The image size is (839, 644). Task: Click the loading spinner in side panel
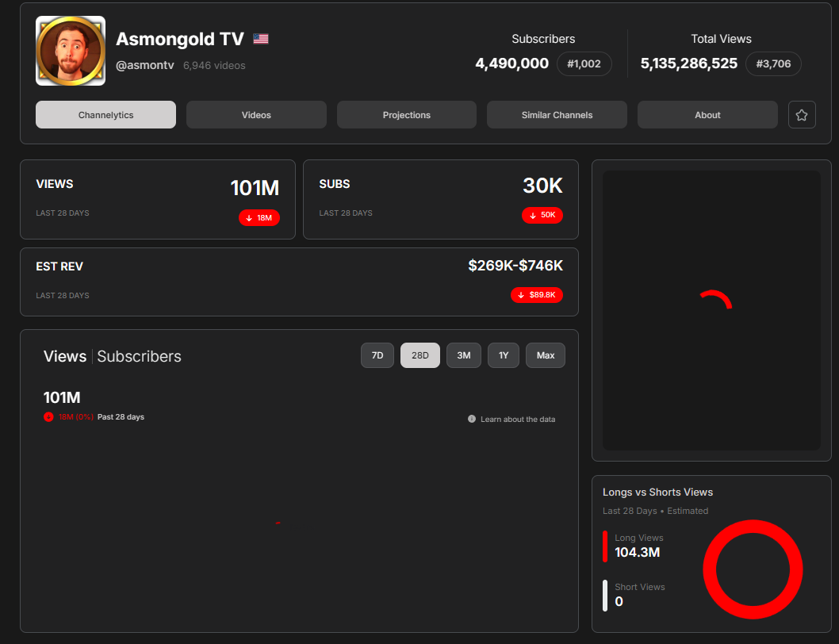(716, 300)
